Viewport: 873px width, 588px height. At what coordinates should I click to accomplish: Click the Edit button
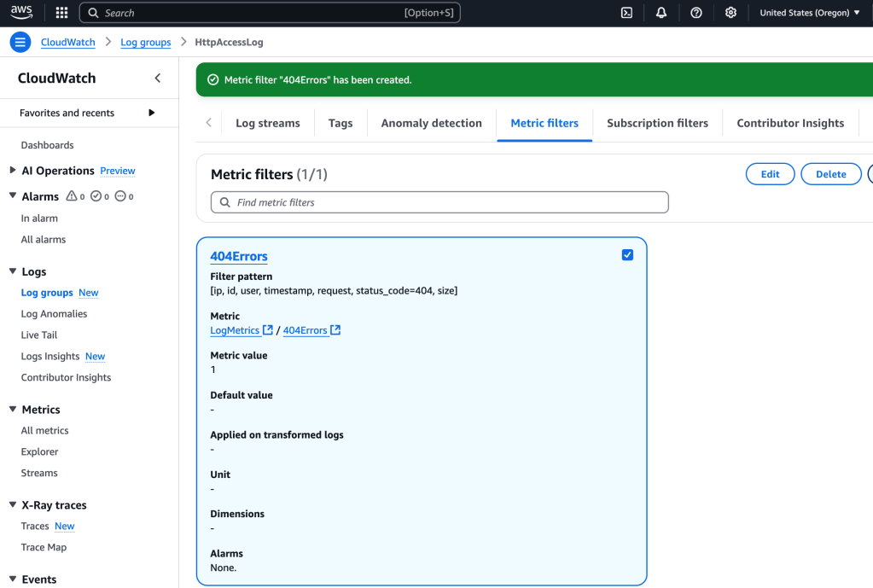click(770, 174)
